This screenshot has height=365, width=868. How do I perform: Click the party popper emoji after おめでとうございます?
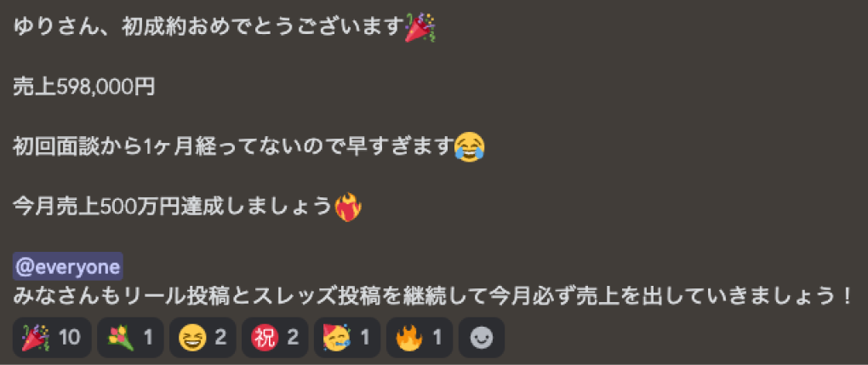point(420,28)
